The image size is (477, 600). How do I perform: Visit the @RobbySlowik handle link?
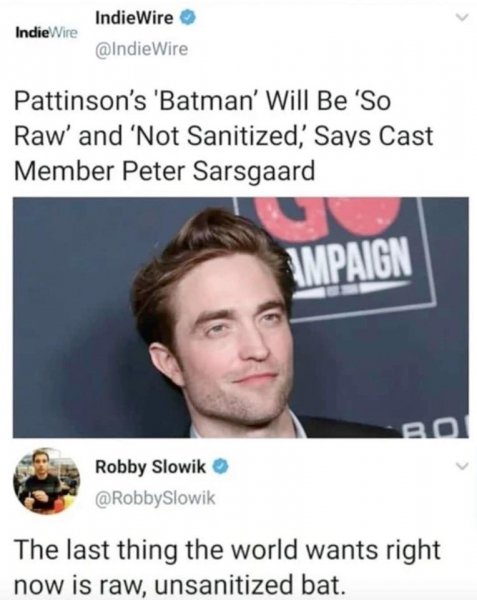(155, 498)
